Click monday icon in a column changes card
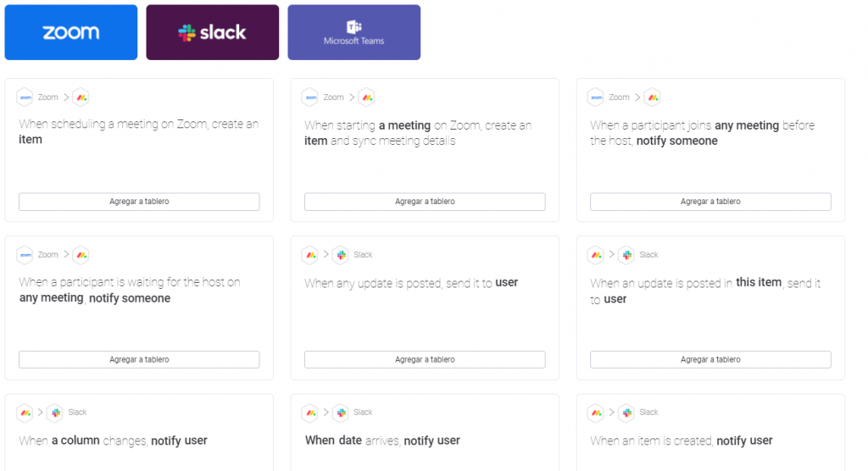Screen dimensions: 868x471 25,413
